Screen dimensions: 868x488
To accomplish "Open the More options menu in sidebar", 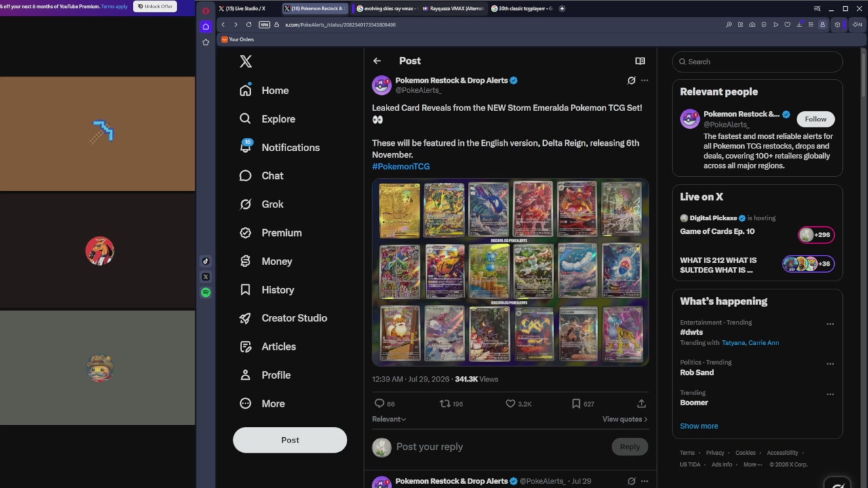I will click(x=262, y=403).
